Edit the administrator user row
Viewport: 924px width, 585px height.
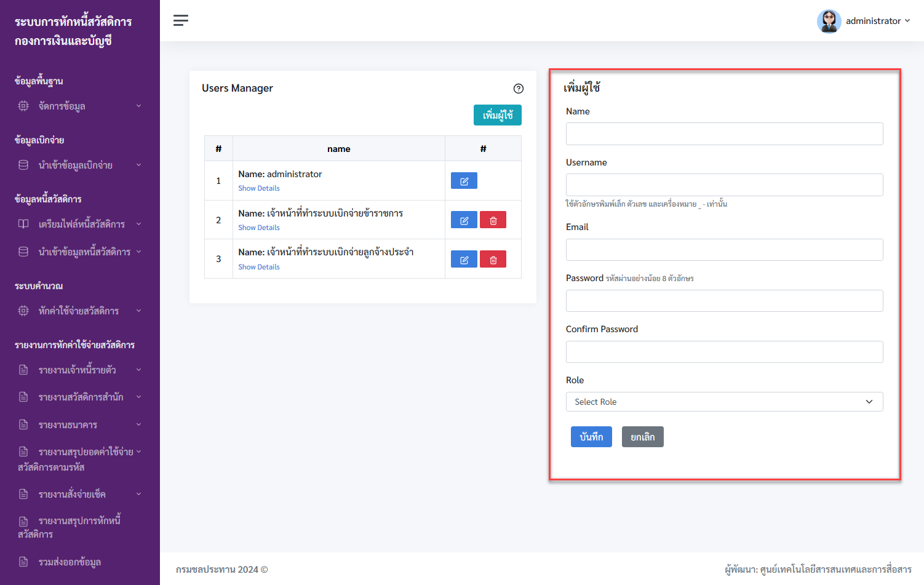pos(464,181)
